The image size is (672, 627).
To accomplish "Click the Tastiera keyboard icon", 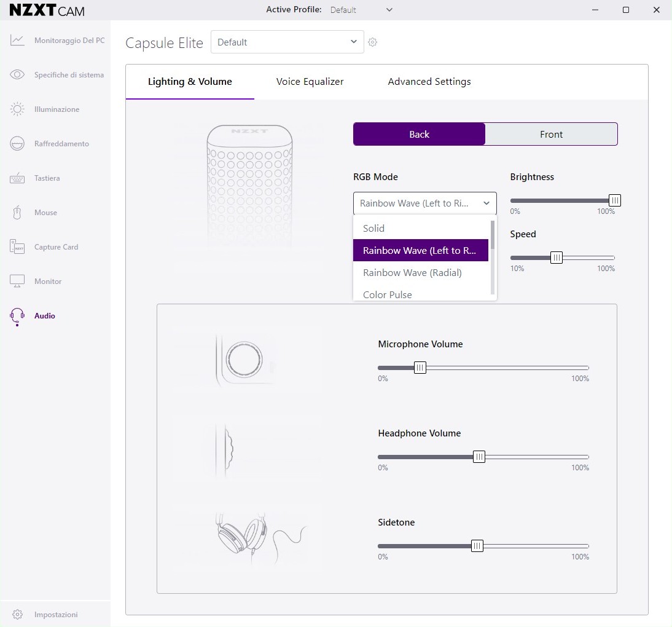I will click(x=17, y=178).
